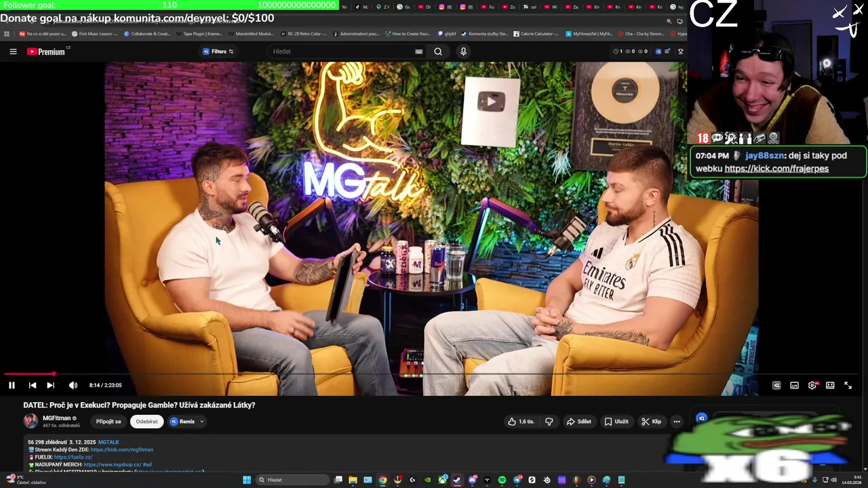Skip to the next video
The height and width of the screenshot is (488, 868).
pos(50,385)
